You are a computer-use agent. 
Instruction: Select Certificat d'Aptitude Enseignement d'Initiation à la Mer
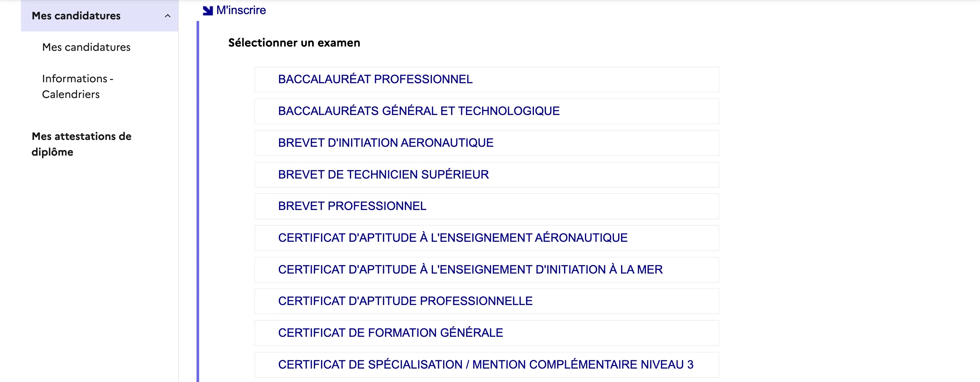(x=470, y=270)
